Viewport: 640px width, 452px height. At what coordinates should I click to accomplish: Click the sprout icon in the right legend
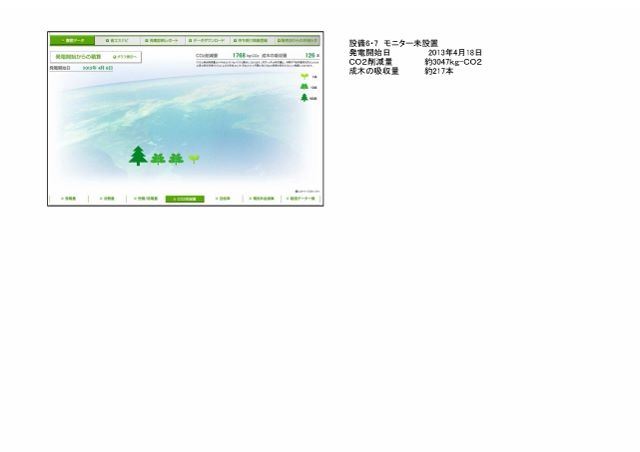point(303,76)
